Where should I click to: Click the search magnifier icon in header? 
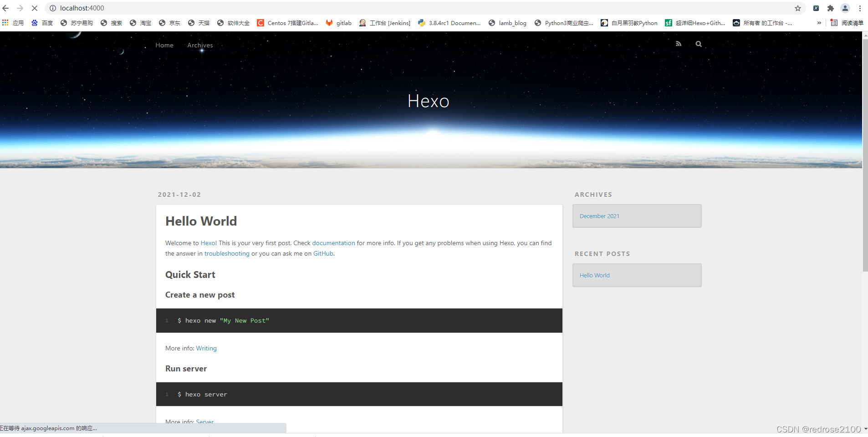(x=699, y=44)
